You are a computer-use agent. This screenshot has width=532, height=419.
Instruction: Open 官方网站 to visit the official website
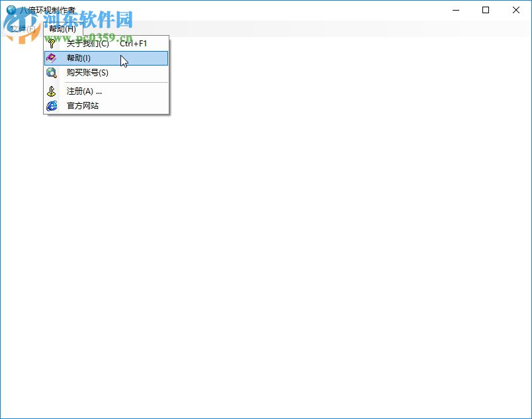point(82,105)
